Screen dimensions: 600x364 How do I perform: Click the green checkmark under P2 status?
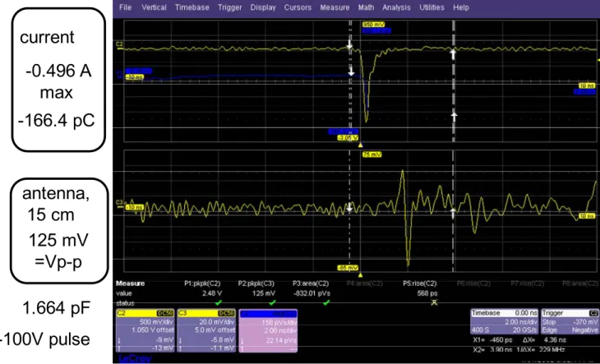click(x=272, y=303)
